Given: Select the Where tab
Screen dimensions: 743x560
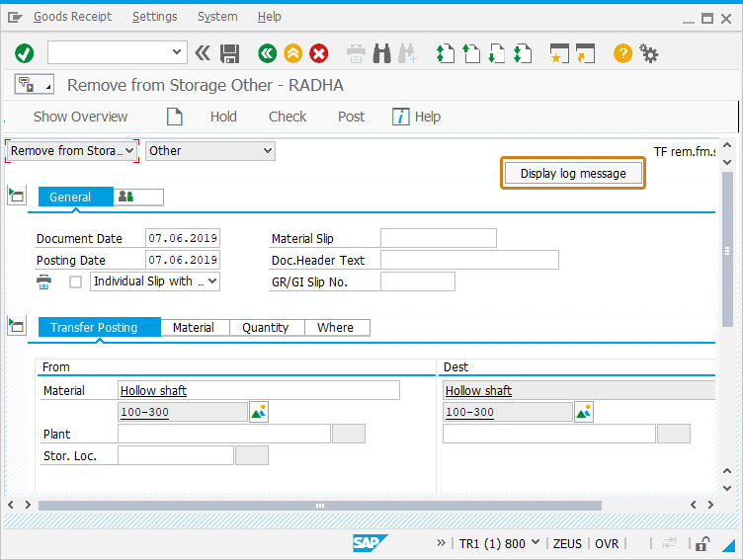Looking at the screenshot, I should pos(337,327).
